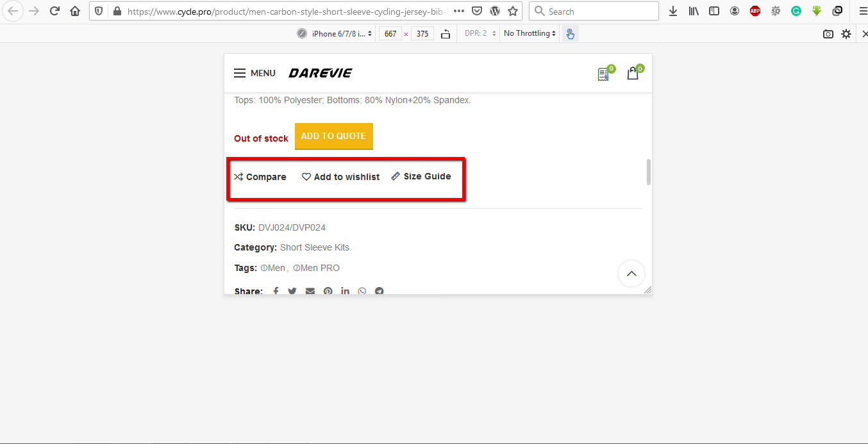Bookmark this page with star
This screenshot has height=444, width=868.
click(513, 11)
